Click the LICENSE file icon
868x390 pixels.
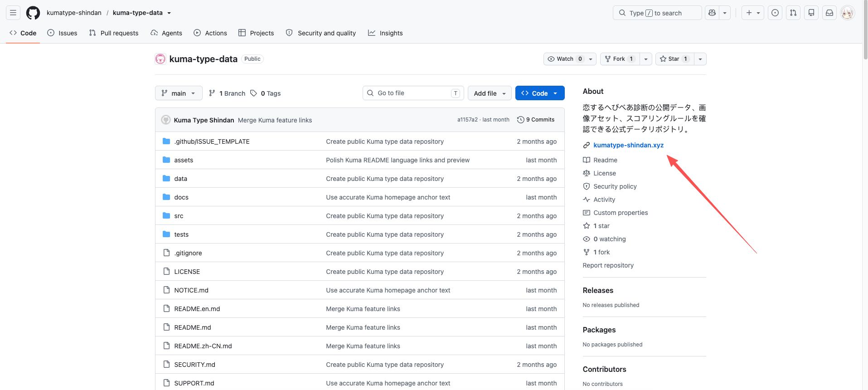166,271
